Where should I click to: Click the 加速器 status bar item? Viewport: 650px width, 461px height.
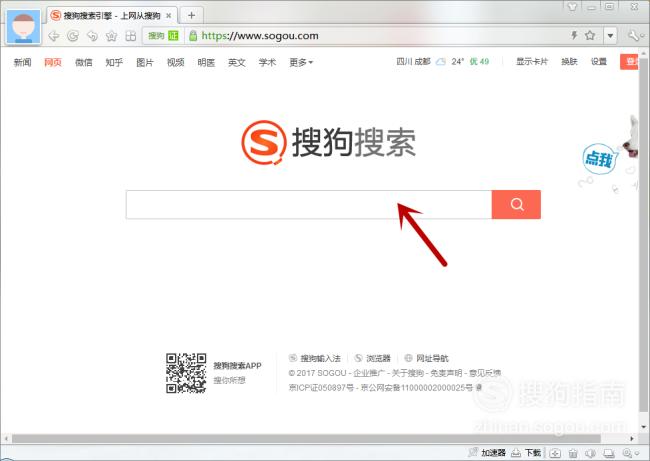click(487, 453)
